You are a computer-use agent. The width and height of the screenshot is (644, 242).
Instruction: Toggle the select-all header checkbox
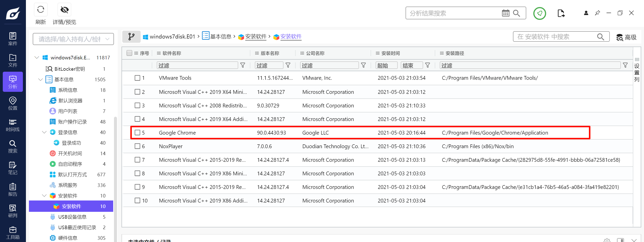(x=129, y=53)
